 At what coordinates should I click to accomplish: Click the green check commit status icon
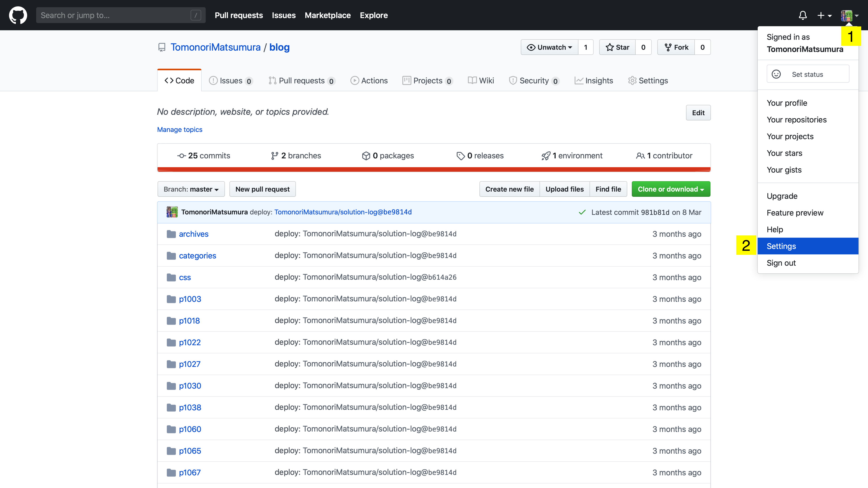click(582, 212)
